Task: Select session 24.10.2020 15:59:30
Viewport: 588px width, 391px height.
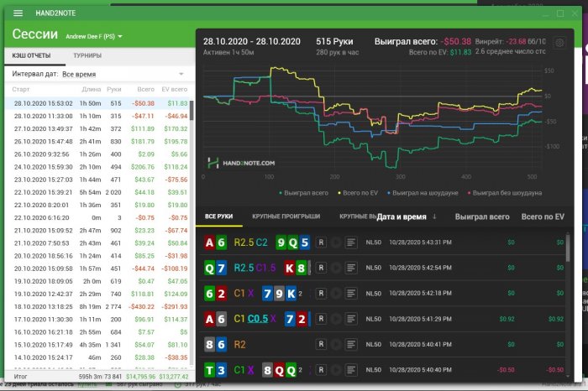Action: [99, 167]
